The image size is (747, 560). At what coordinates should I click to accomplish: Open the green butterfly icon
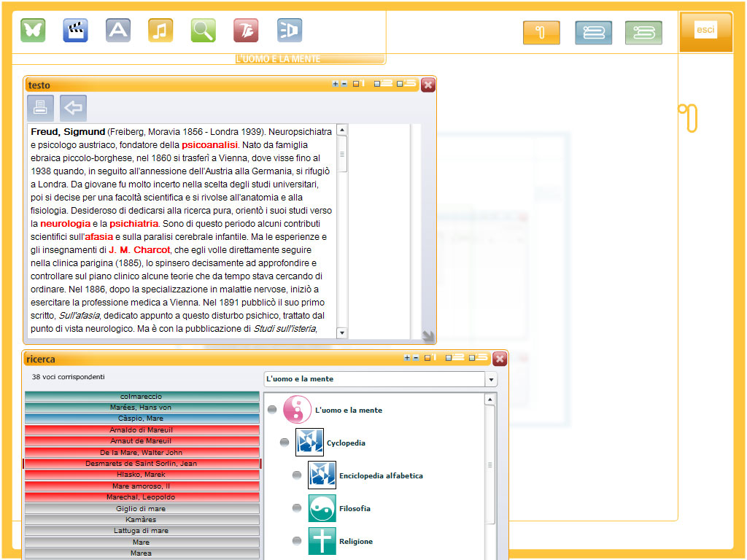[x=33, y=31]
